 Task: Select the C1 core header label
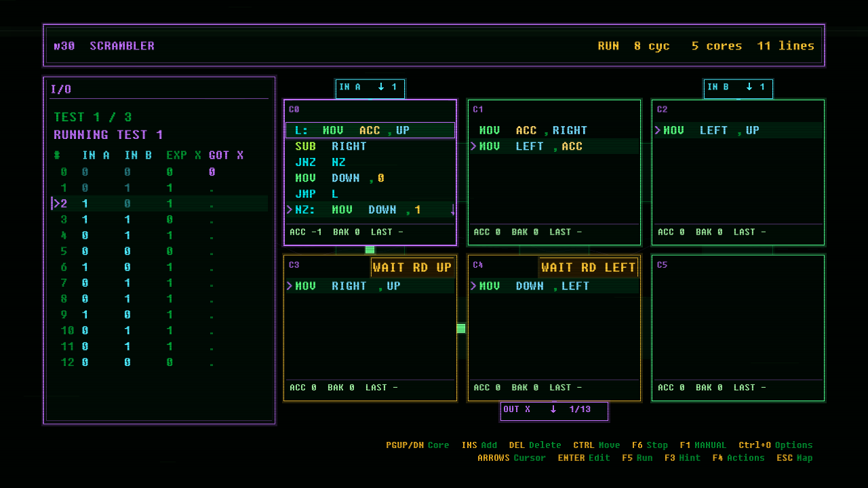click(x=478, y=109)
